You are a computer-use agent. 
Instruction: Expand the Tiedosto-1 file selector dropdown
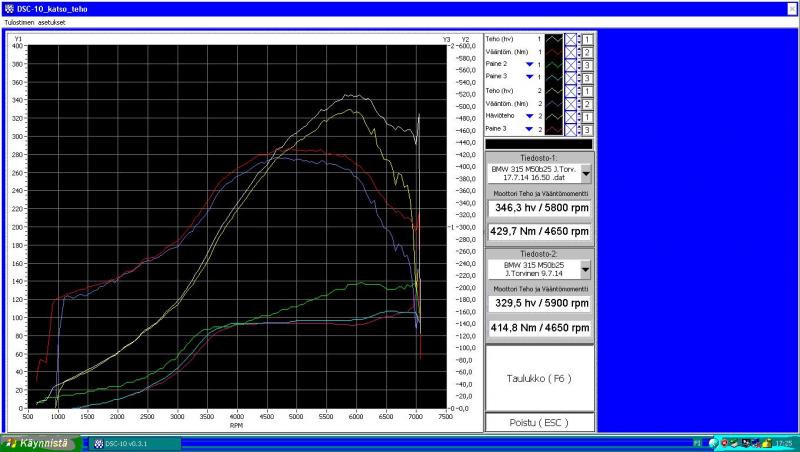point(586,174)
